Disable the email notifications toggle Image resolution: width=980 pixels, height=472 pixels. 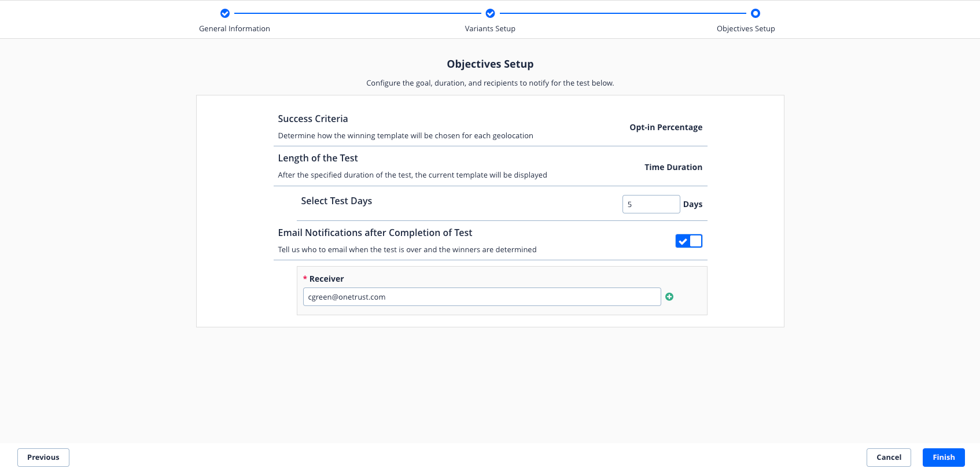coord(688,241)
